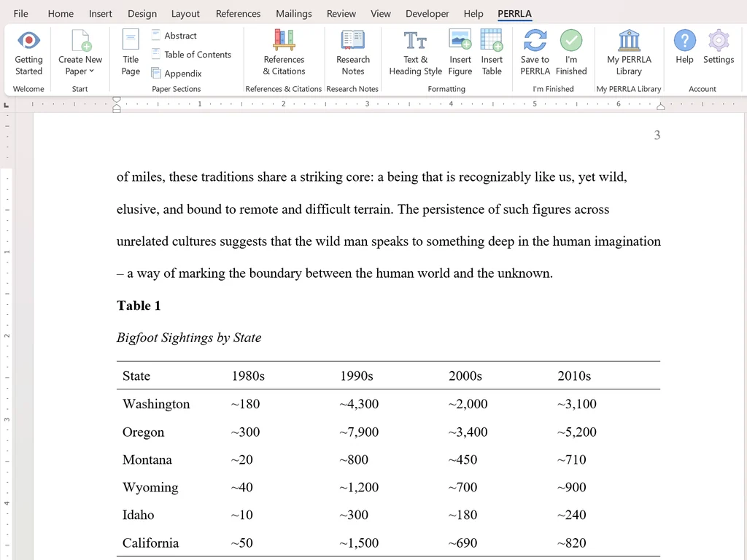Click the "~3,100" Washington 2010s cell
This screenshot has width=747, height=560.
tap(577, 404)
